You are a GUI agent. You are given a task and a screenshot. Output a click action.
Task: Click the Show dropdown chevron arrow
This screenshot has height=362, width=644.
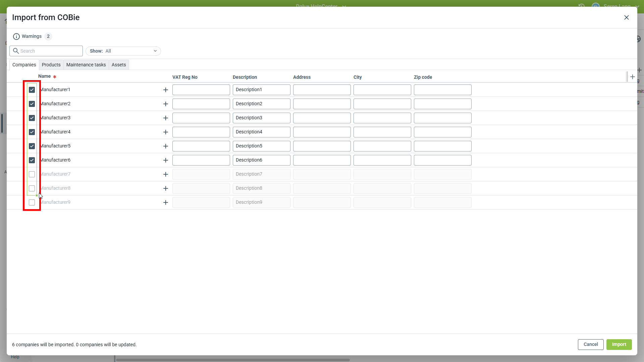pyautogui.click(x=155, y=51)
